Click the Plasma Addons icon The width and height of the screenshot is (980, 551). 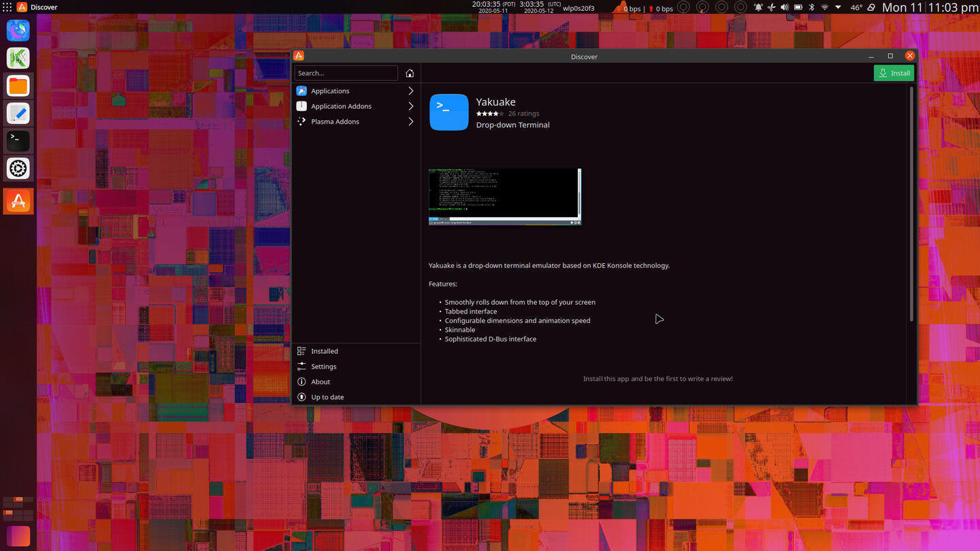tap(301, 121)
